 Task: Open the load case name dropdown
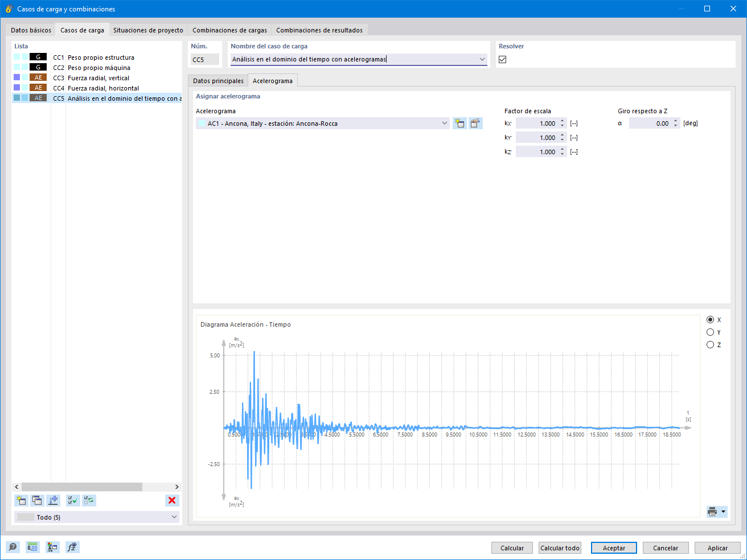coord(482,59)
